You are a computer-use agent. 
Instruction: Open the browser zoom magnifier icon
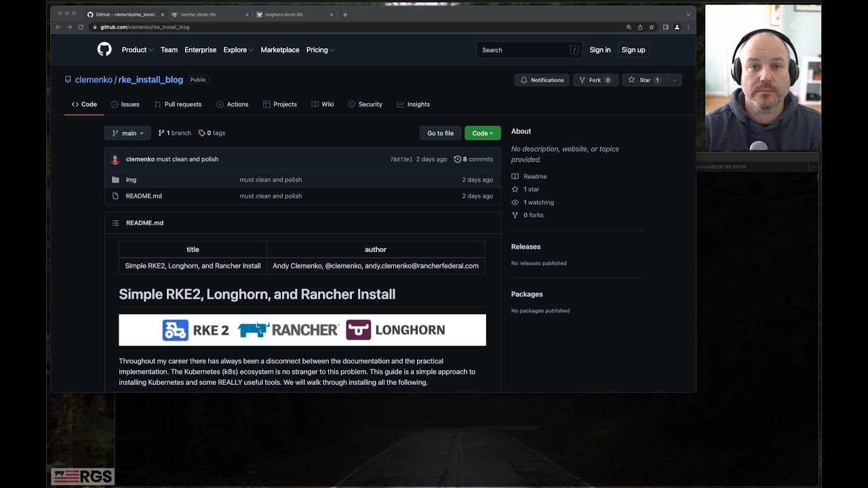[x=629, y=27]
